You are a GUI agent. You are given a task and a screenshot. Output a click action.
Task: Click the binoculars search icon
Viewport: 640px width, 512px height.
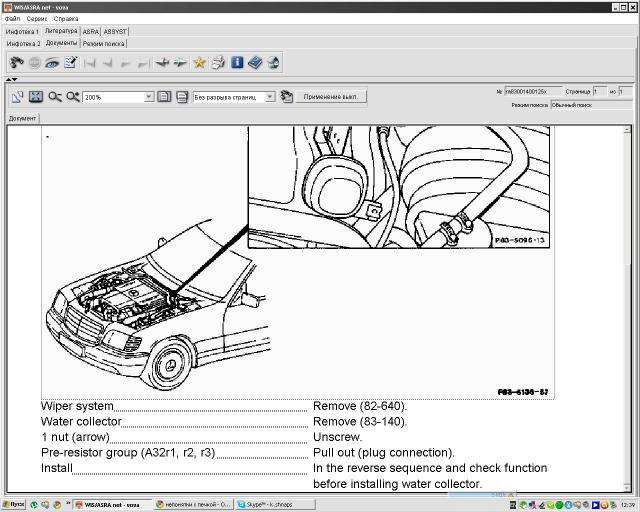click(18, 62)
